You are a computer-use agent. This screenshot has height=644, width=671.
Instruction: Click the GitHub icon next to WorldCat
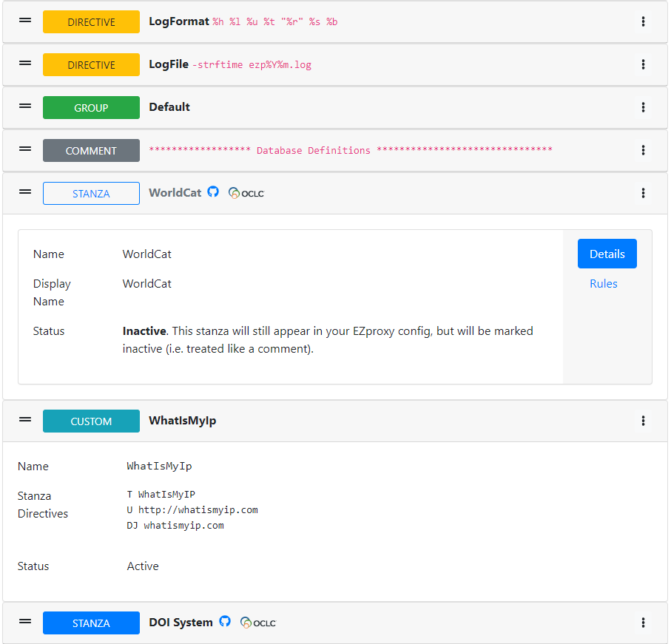213,192
